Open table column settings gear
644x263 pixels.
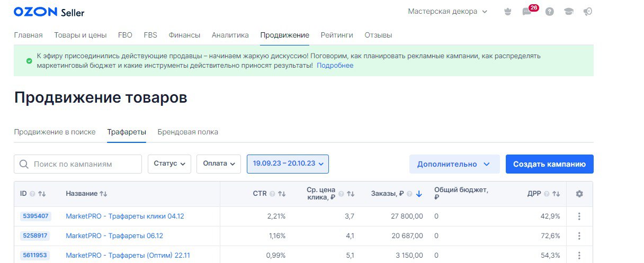click(x=579, y=194)
